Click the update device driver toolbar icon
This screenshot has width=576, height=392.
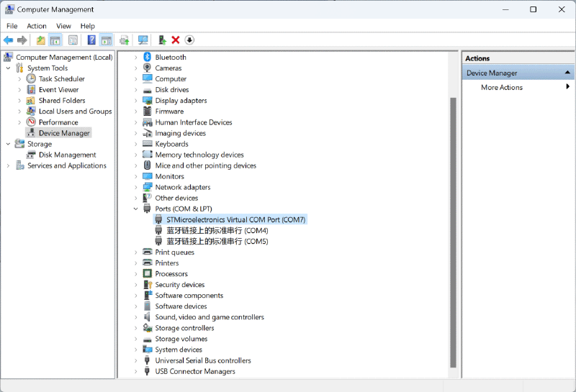tap(162, 40)
